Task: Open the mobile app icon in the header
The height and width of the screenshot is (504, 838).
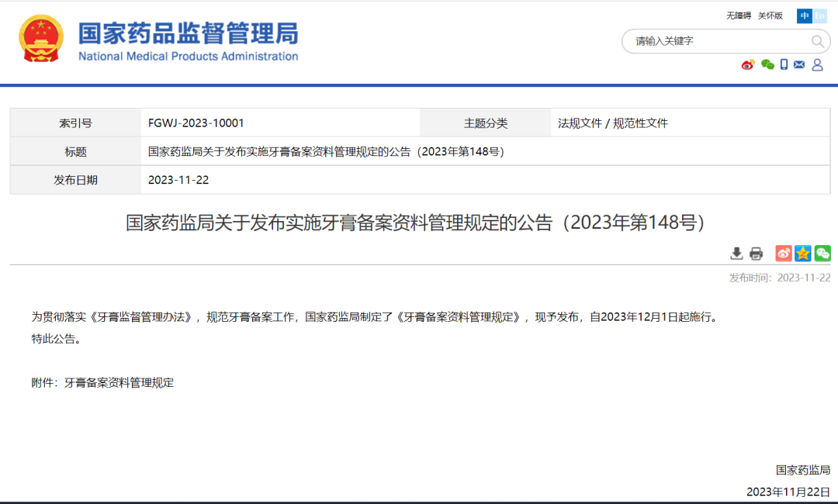Action: click(784, 65)
